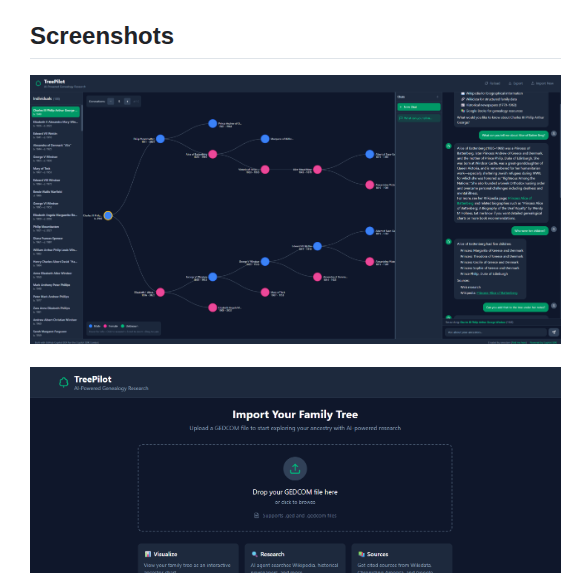Click the 'Who were her children?' chat bubble

(530, 230)
